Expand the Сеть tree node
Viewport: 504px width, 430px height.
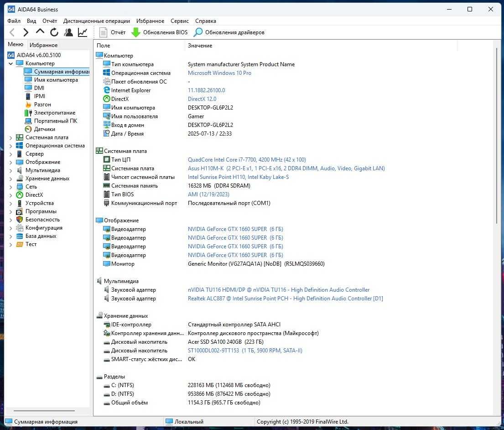point(10,187)
